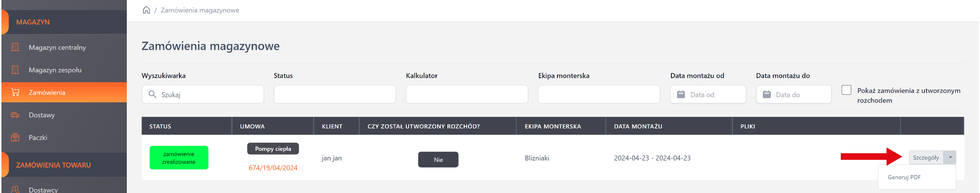Click the home icon in breadcrumb
Image resolution: width=980 pixels, height=193 pixels.
tap(146, 10)
